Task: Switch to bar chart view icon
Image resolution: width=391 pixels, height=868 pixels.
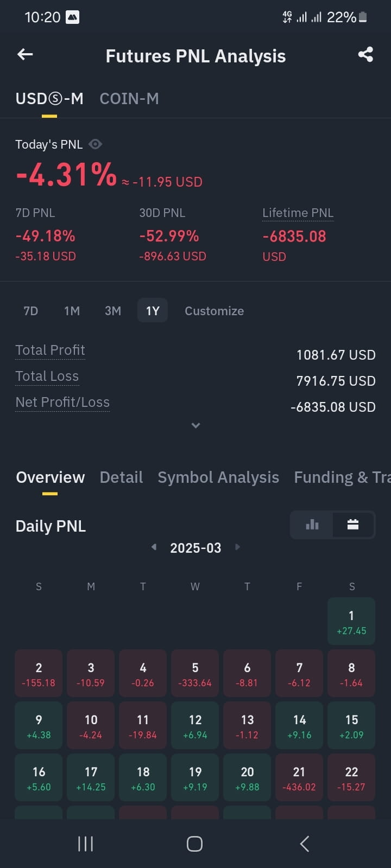Action: pyautogui.click(x=312, y=525)
